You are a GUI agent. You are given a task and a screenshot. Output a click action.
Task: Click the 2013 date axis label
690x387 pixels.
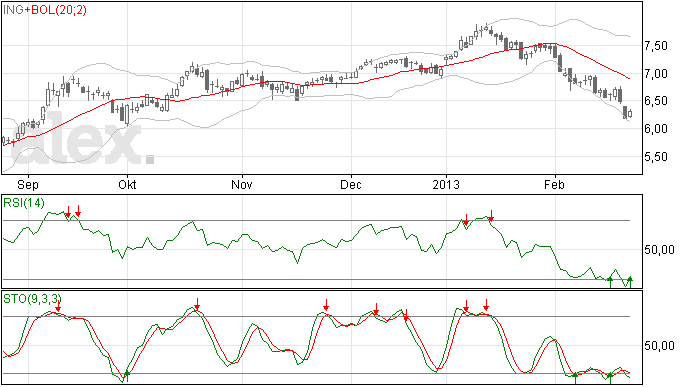(446, 184)
